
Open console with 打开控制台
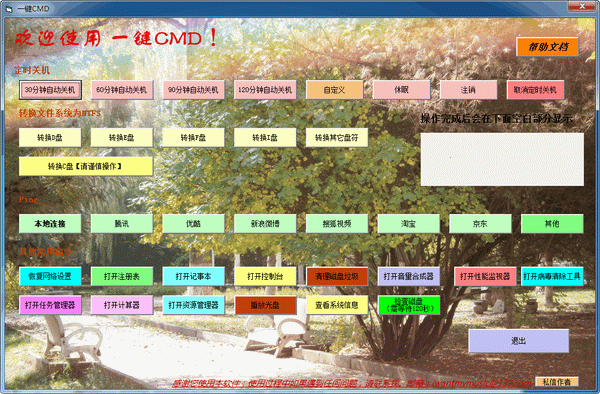pyautogui.click(x=265, y=276)
